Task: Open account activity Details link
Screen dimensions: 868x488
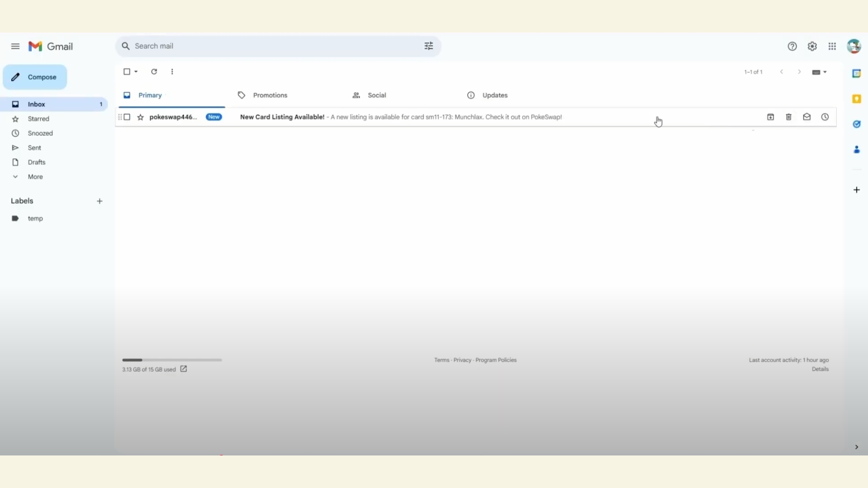Action: tap(820, 369)
